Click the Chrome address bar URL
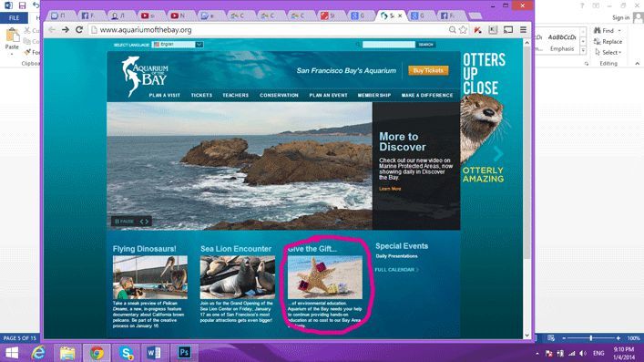This screenshot has width=644, height=362. [x=146, y=30]
